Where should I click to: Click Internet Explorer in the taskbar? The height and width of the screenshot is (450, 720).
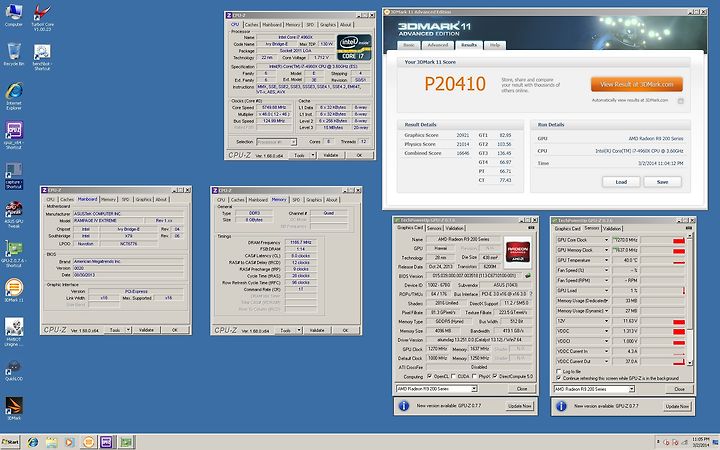pyautogui.click(x=33, y=442)
